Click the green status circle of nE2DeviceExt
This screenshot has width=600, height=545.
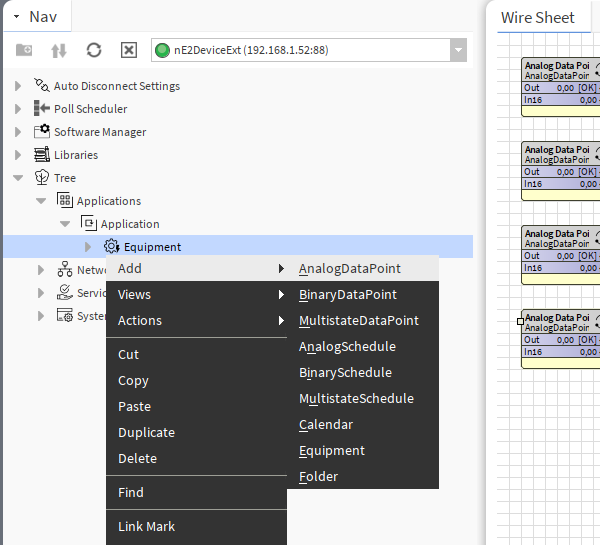(x=162, y=50)
